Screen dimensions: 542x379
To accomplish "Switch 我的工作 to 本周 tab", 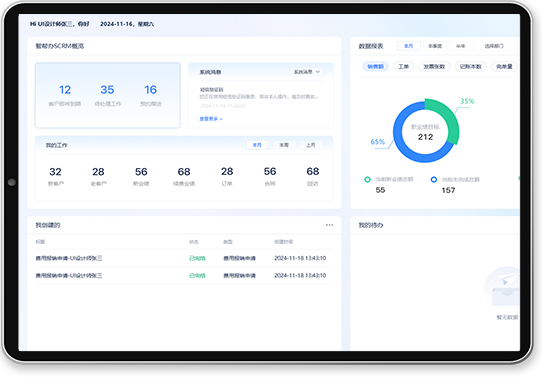I will pos(284,145).
